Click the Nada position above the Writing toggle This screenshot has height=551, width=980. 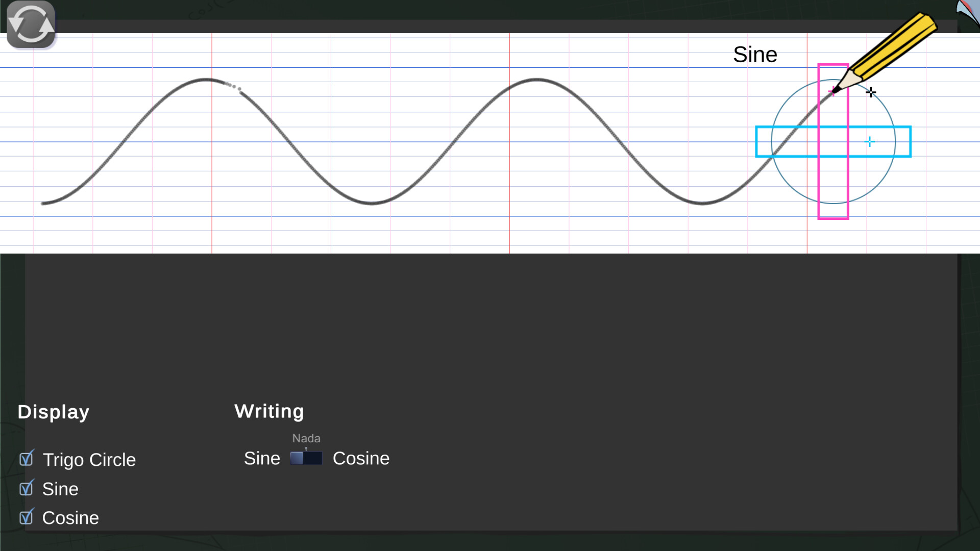coord(306,438)
